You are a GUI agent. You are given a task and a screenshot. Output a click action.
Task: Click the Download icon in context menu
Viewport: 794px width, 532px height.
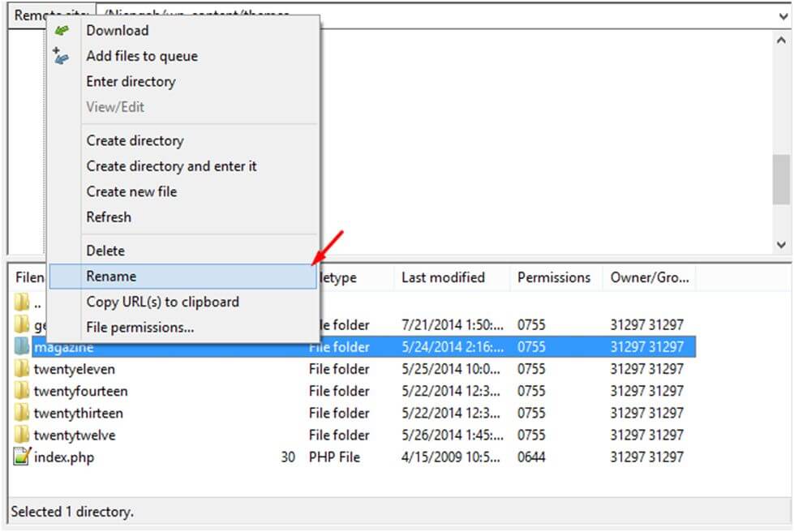(62, 30)
